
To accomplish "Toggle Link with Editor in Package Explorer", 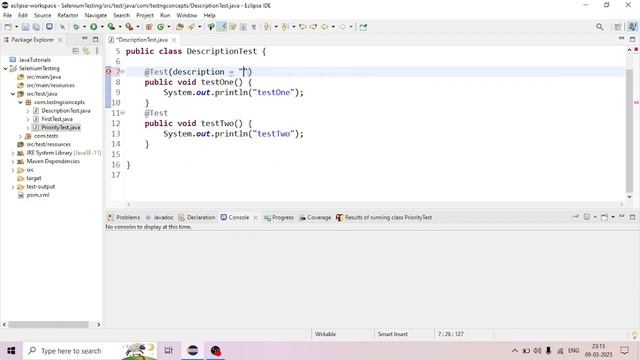I will coord(86,51).
